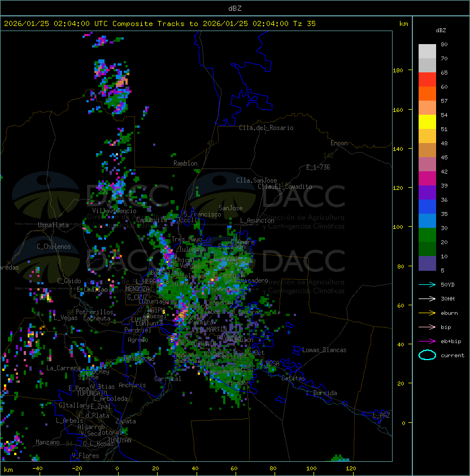The width and height of the screenshot is (470, 476).
Task: Click the 'Carrizal' map label
Action: tap(168, 379)
